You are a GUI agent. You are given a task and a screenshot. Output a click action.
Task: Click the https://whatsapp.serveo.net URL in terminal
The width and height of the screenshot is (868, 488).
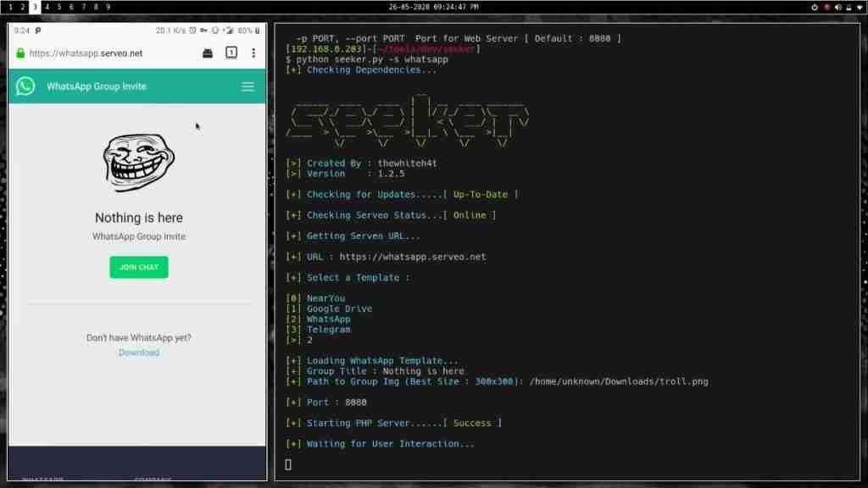413,257
